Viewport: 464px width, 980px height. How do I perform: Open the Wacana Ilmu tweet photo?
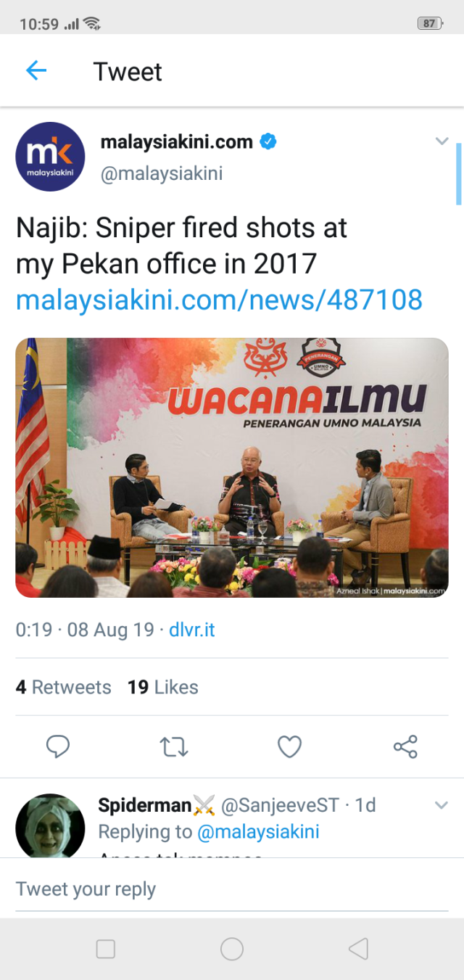tap(232, 467)
